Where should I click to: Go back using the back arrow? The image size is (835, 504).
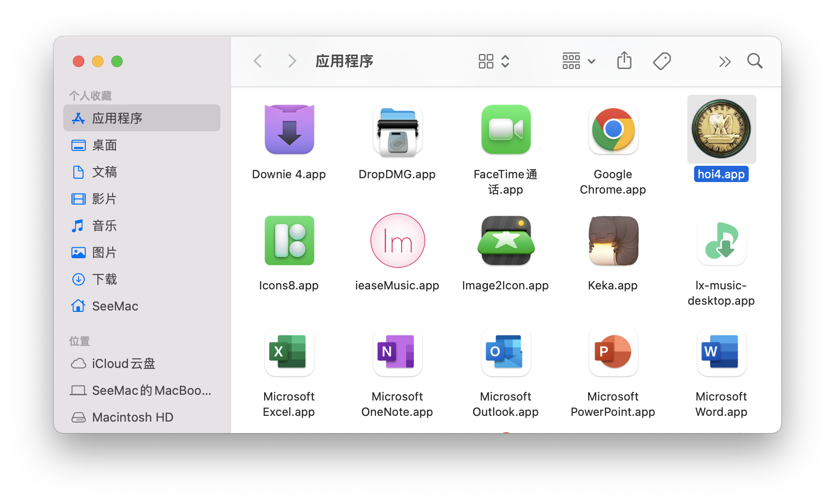pyautogui.click(x=258, y=61)
